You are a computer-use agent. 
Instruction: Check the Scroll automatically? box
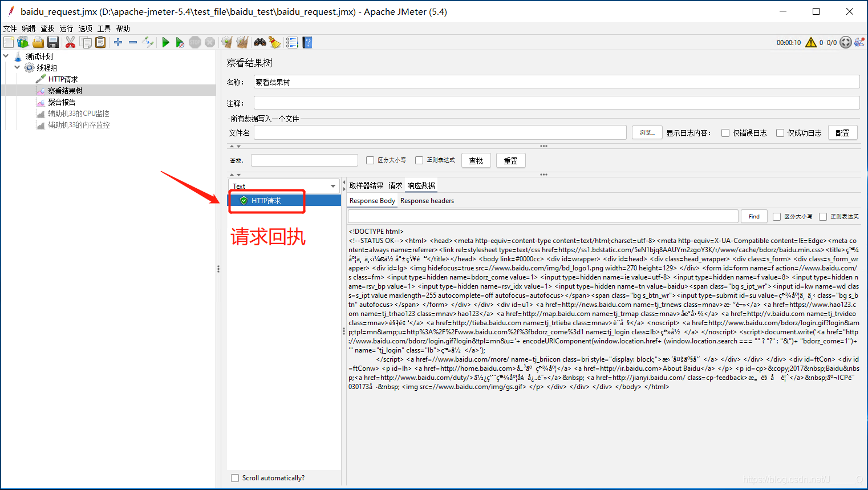(235, 478)
